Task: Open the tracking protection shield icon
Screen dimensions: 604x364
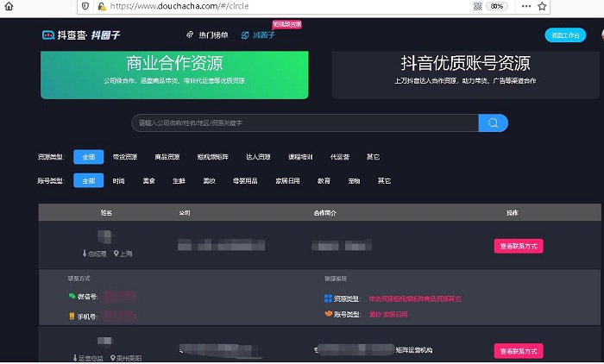Action: [85, 6]
